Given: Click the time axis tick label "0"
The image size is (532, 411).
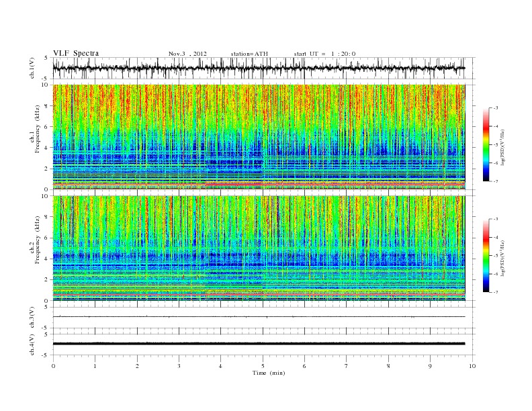Looking at the screenshot, I should pyautogui.click(x=53, y=366).
